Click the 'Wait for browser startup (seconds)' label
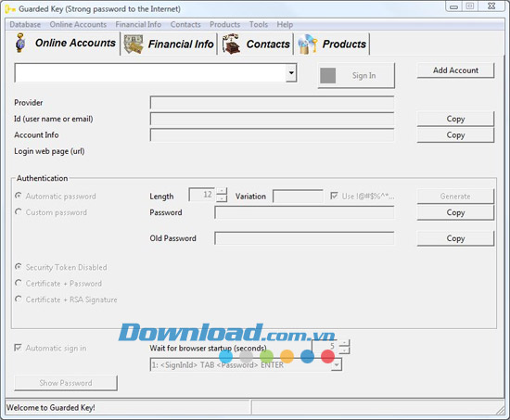This screenshot has width=510, height=420. tap(208, 348)
